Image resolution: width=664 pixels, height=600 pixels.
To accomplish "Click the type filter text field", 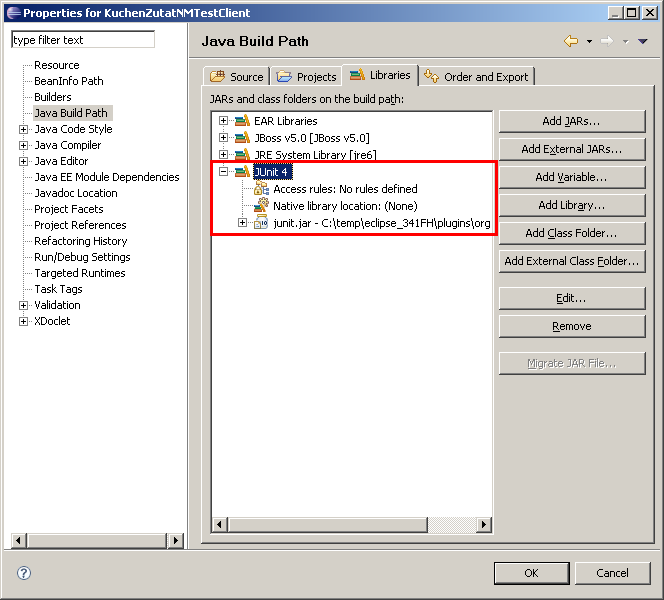I will tap(83, 40).
